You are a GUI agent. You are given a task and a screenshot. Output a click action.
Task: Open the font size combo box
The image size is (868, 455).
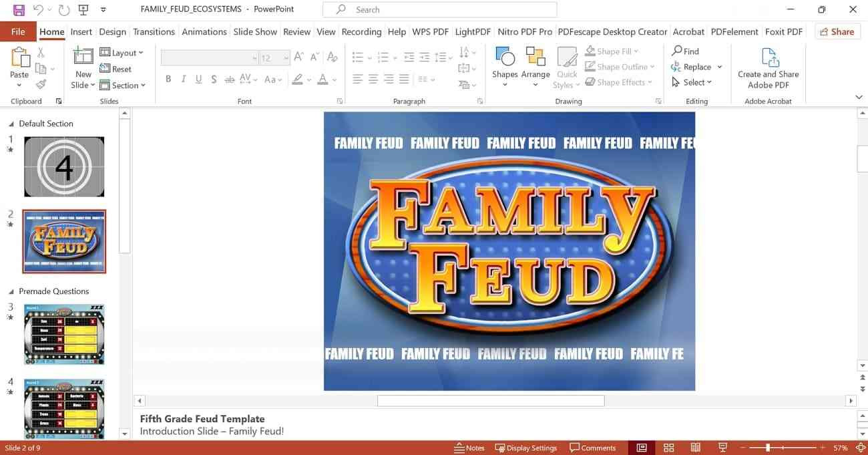tap(275, 57)
